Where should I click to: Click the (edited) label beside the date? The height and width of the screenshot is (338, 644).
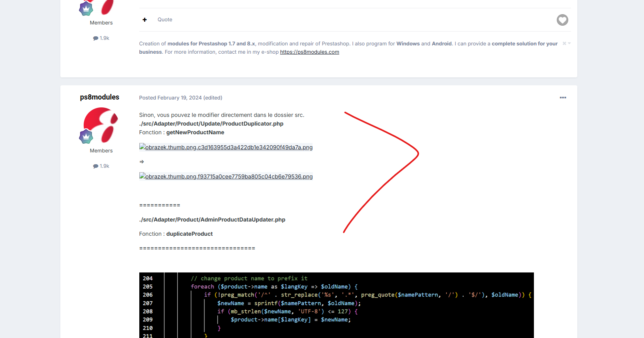tap(213, 98)
